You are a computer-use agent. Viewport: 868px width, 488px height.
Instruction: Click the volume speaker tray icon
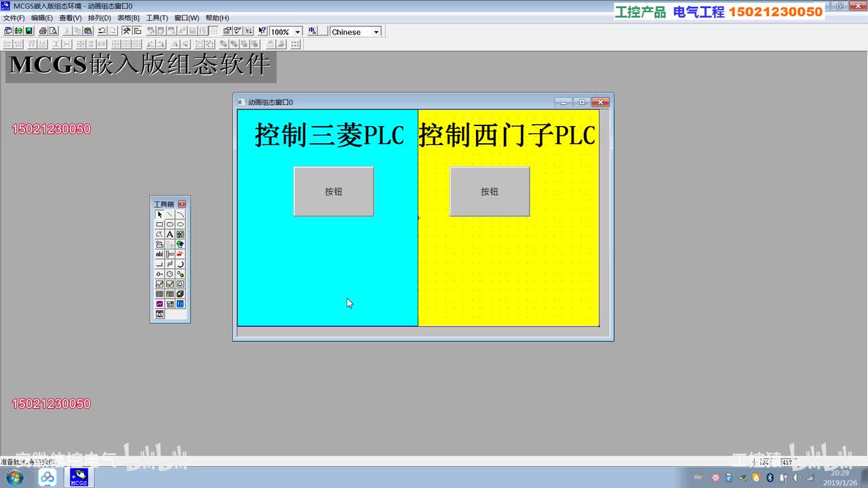point(797,478)
